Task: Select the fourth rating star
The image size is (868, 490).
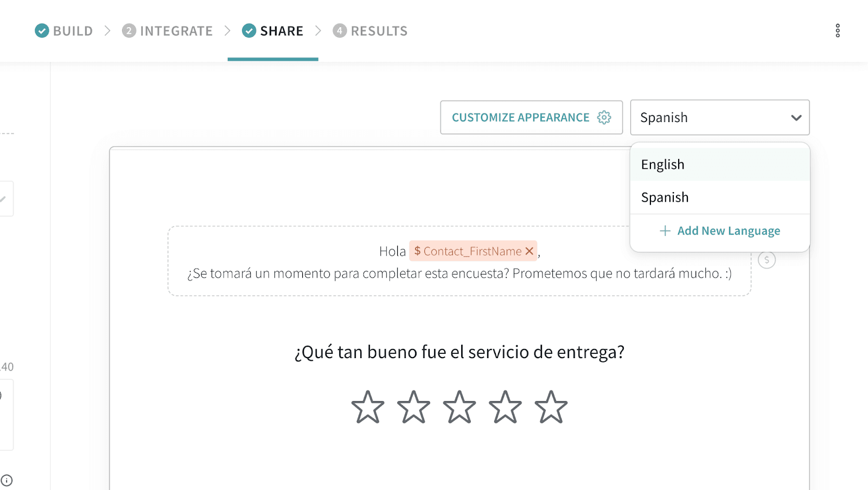Action: 505,407
